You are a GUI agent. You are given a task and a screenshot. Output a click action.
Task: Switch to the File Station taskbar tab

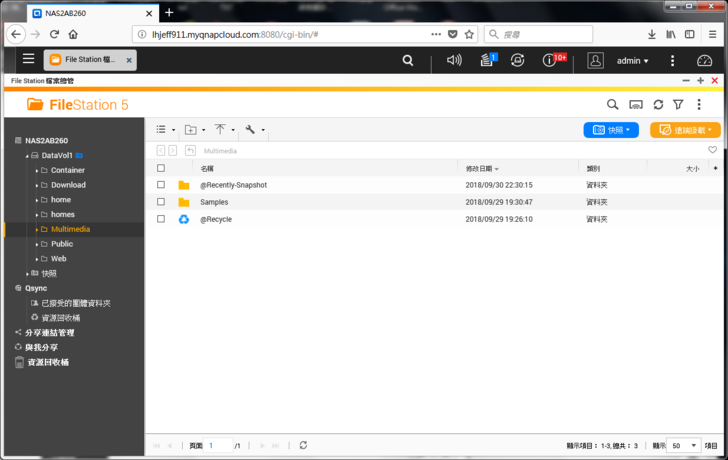[89, 60]
